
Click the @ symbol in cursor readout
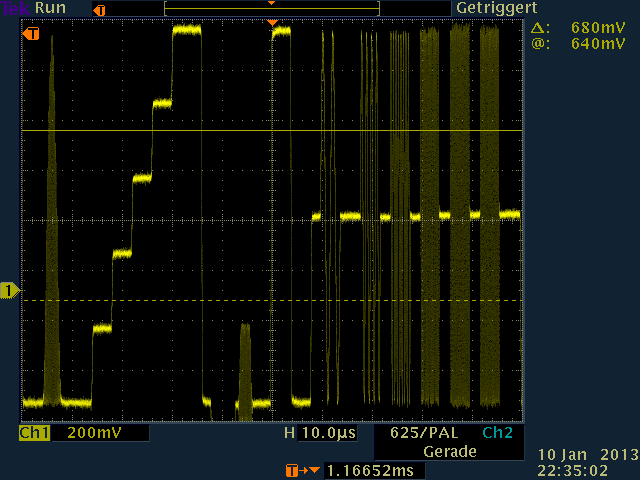click(x=539, y=44)
